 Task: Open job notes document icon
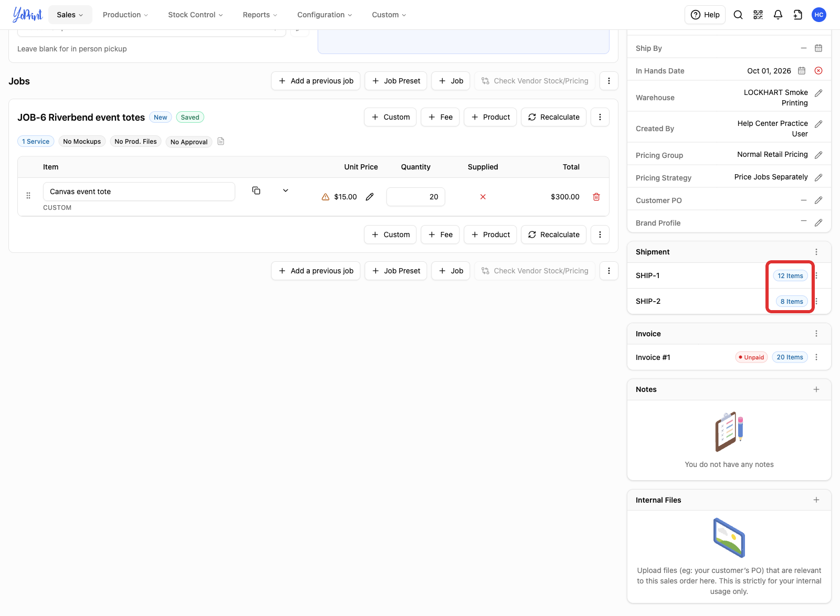coord(221,141)
